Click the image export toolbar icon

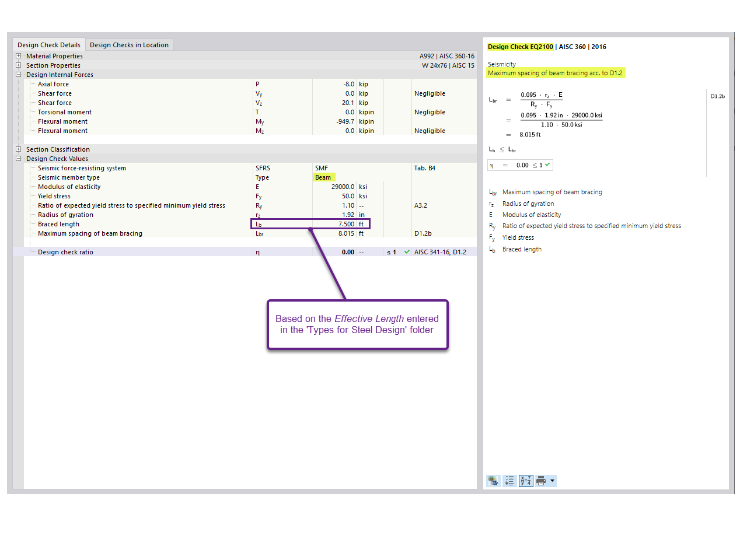pyautogui.click(x=493, y=481)
